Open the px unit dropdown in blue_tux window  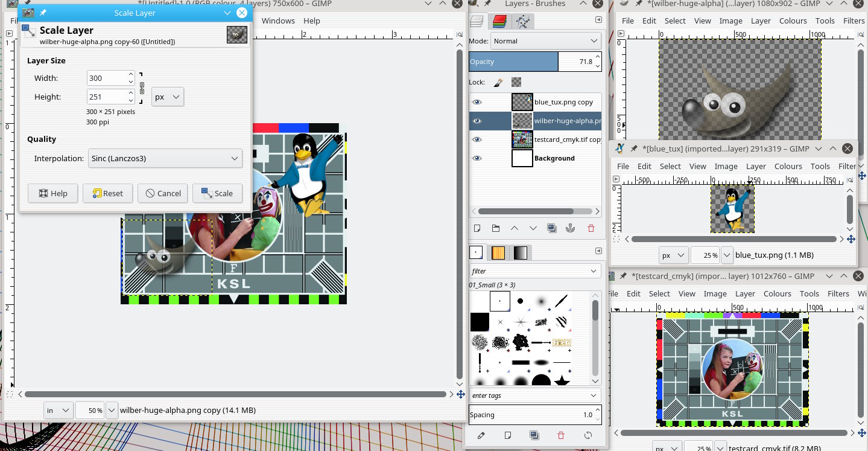(x=673, y=255)
